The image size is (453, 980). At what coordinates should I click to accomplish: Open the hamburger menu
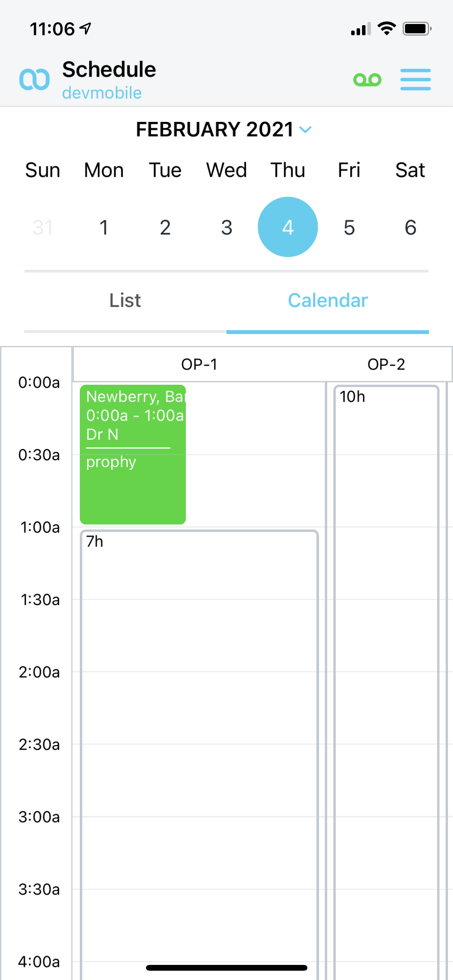point(415,80)
